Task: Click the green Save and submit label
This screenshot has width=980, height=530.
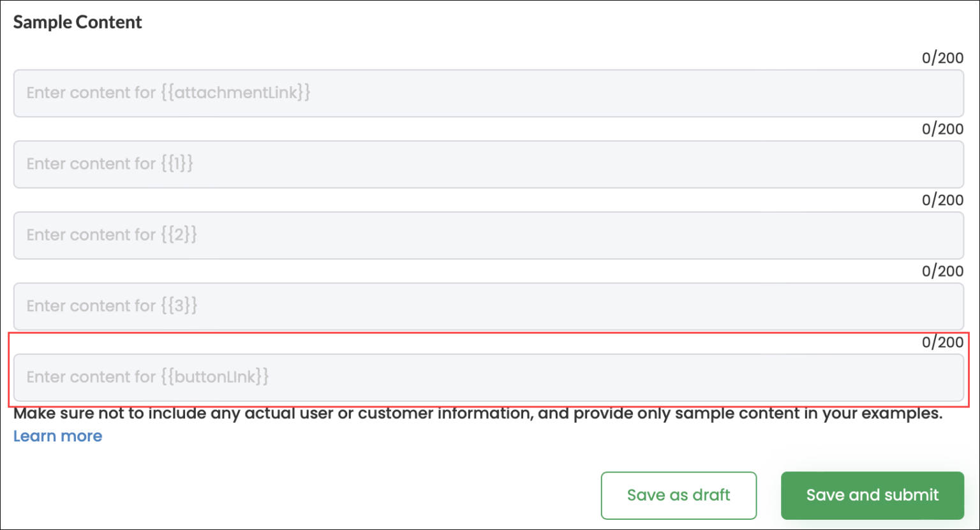Action: 872,495
